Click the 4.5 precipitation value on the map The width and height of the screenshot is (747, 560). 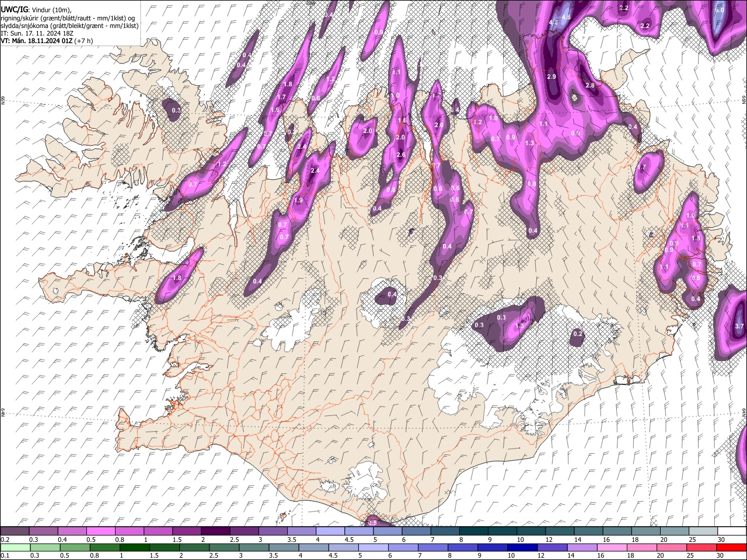pos(566,17)
